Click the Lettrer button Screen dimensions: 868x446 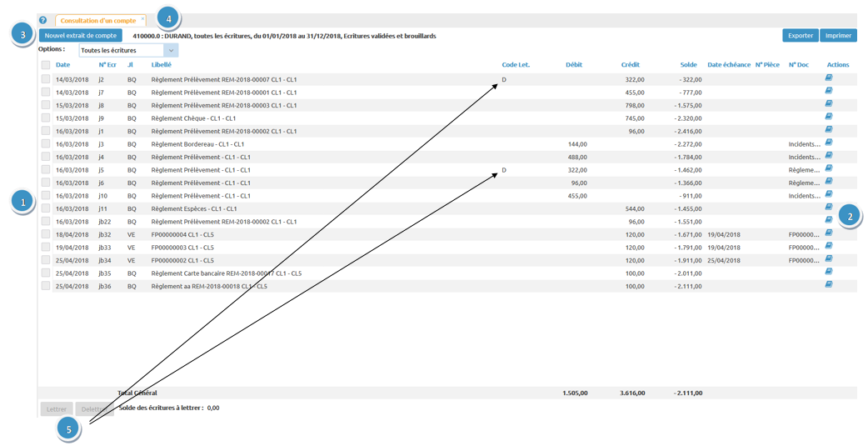pos(57,409)
